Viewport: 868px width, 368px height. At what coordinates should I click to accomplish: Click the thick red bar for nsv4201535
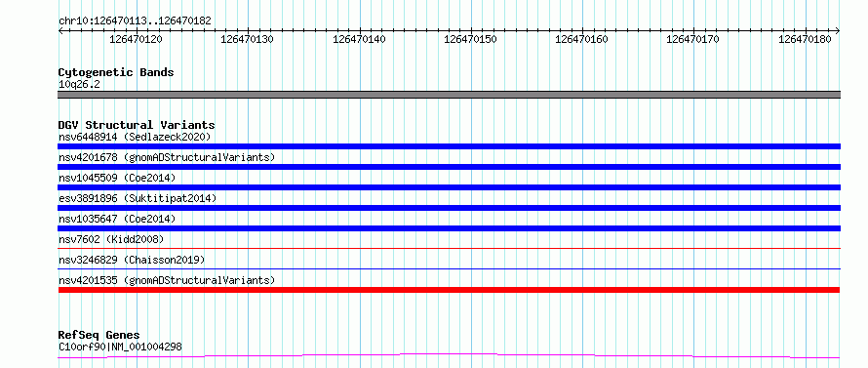[449, 290]
